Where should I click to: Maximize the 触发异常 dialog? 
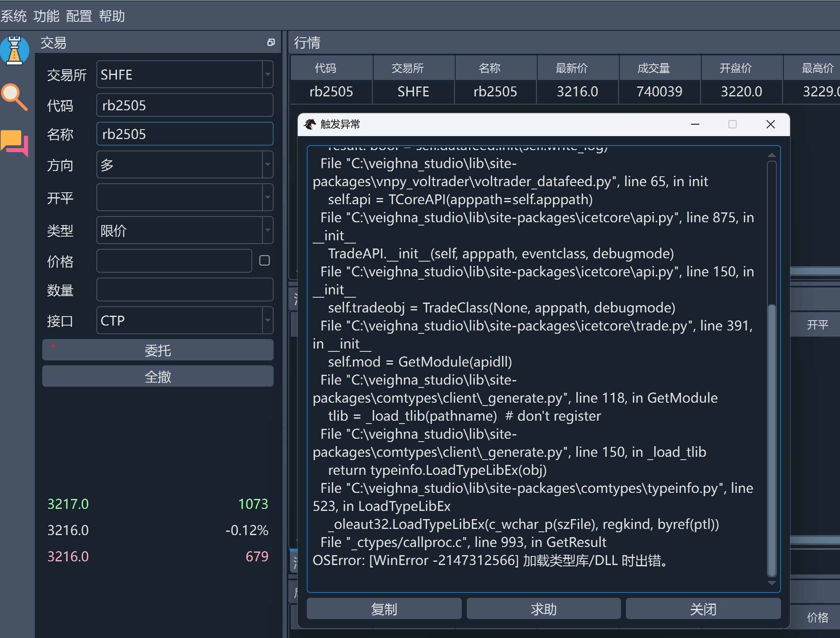coord(733,124)
